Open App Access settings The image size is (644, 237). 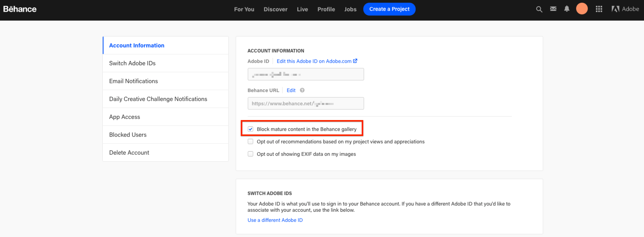tap(166, 117)
